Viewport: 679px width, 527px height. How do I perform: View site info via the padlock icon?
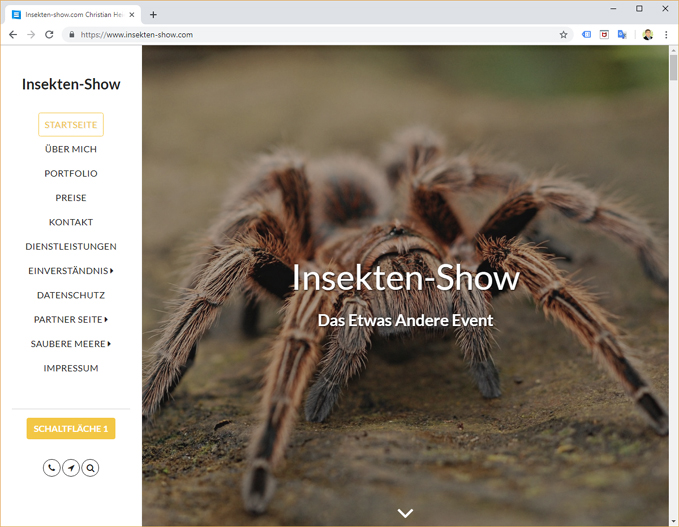[x=71, y=35]
